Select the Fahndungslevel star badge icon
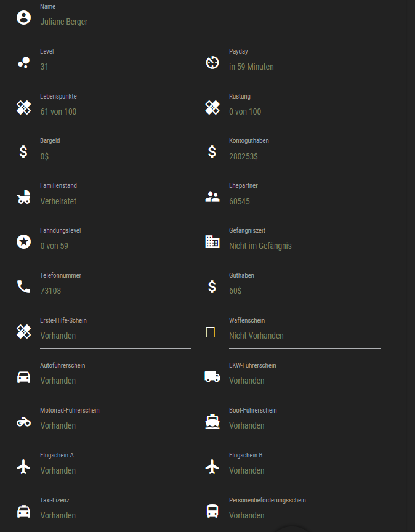Image resolution: width=415 pixels, height=532 pixels. pyautogui.click(x=23, y=241)
